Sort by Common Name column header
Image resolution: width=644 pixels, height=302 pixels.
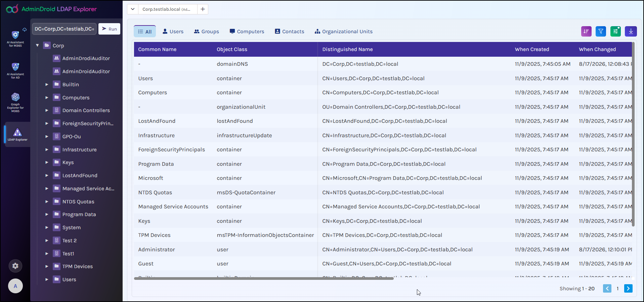157,49
